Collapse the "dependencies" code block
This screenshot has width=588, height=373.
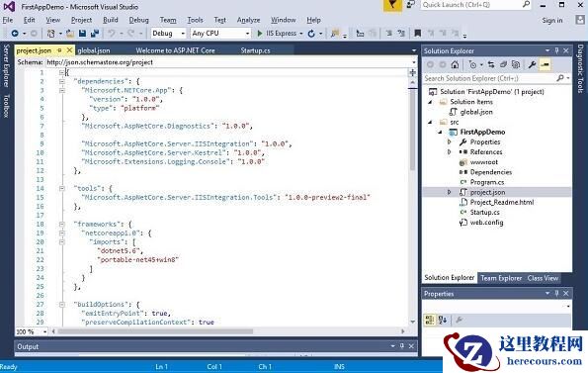(62, 81)
